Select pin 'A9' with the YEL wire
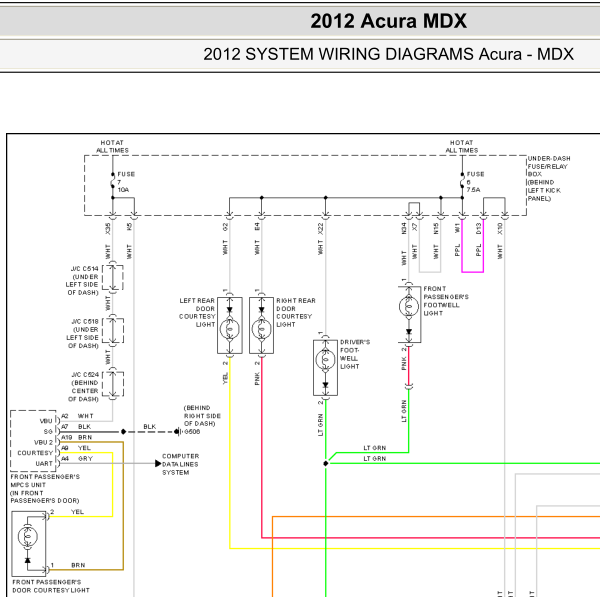 coord(65,448)
